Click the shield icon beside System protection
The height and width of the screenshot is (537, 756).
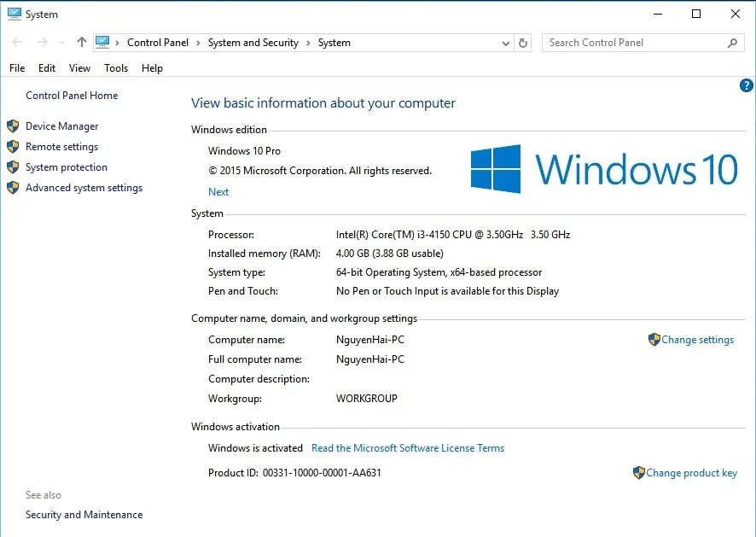13,167
